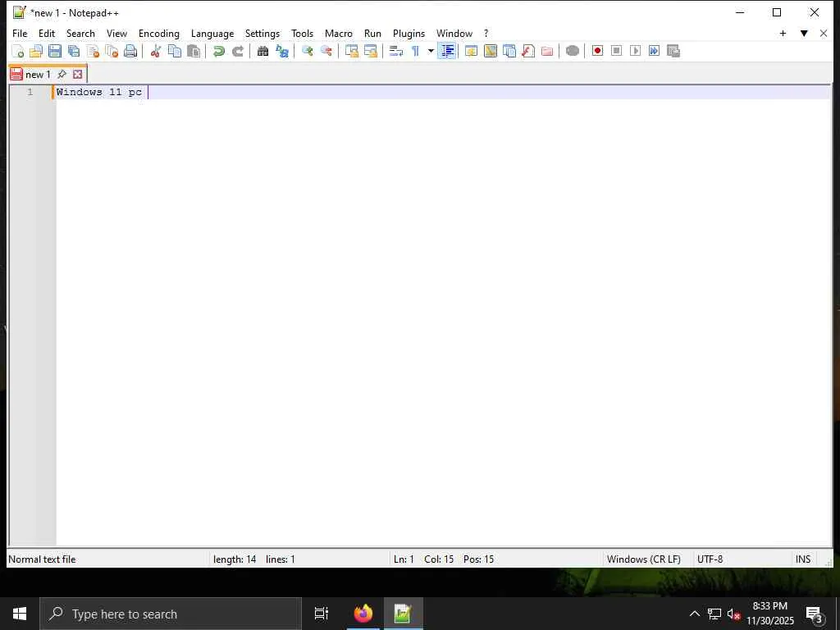Open the Edit menu

47,33
